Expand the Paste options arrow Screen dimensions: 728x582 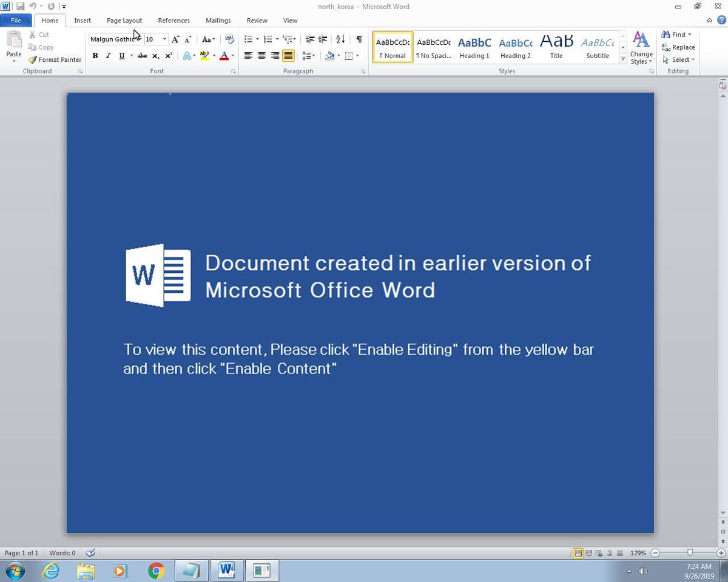(13, 61)
